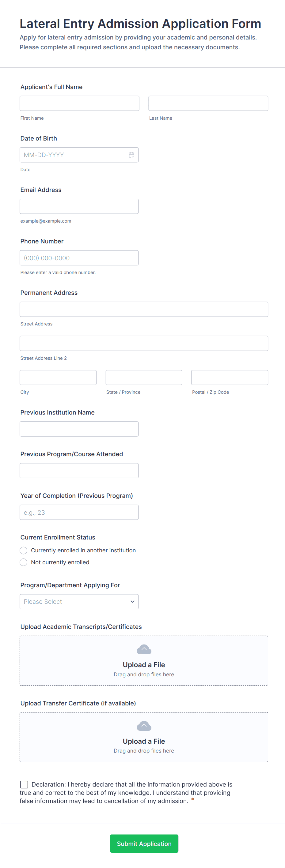Focus the Phone Number input
Viewport: 285px width, 868px height.
[79, 258]
